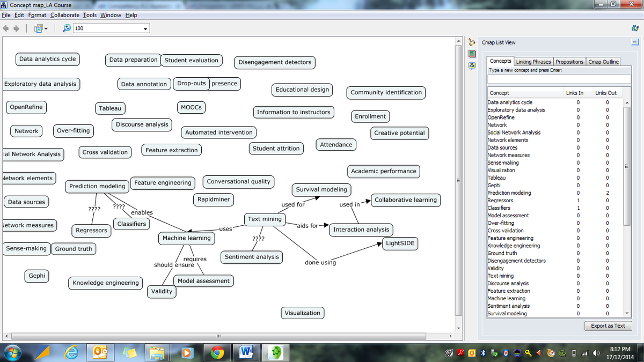Viewport: 644px width, 362px height.
Task: Switch to the Propositions tab
Action: pyautogui.click(x=569, y=62)
